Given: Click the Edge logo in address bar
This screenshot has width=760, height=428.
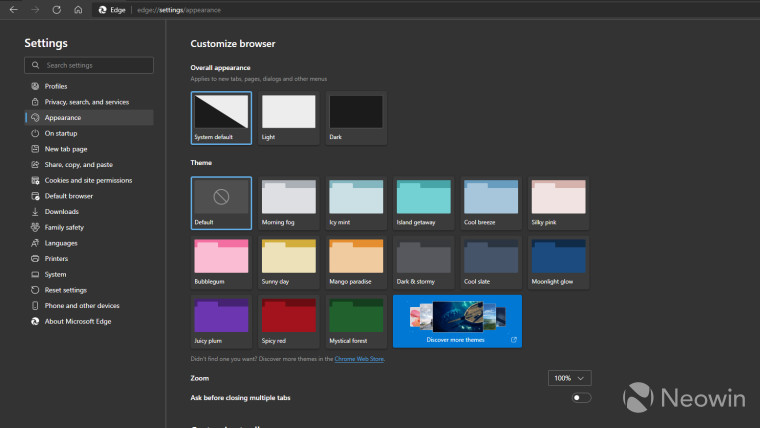Looking at the screenshot, I should point(102,10).
